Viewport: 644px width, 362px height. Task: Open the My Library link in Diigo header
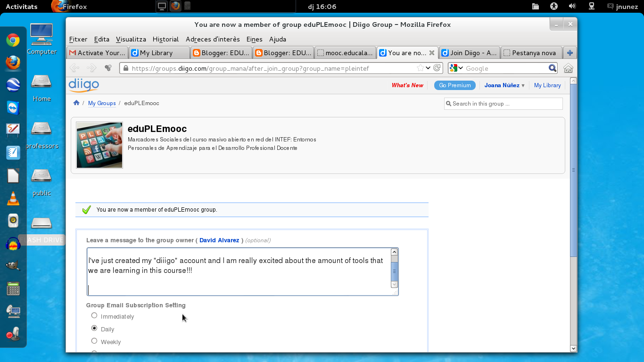pos(547,85)
